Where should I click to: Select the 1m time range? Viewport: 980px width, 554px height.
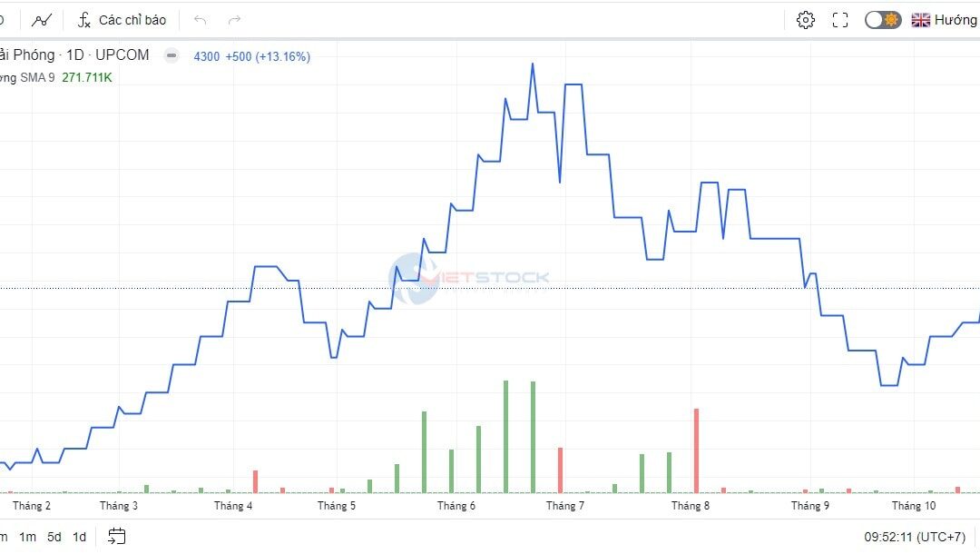27,537
